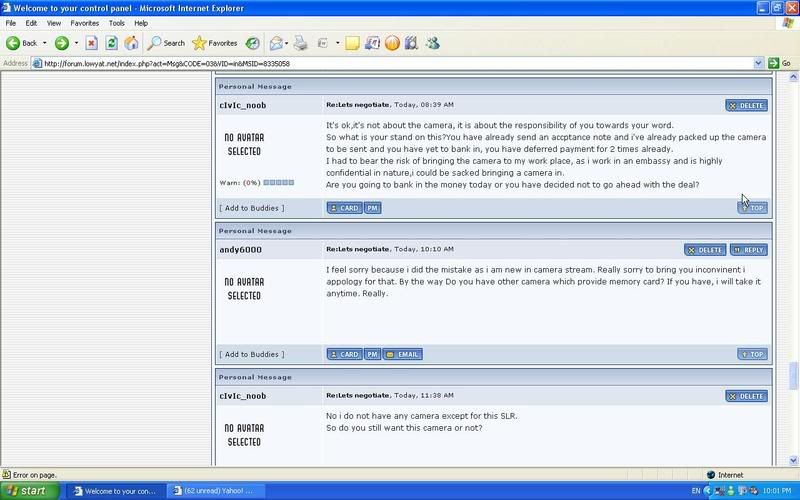Reply to andy6000's message
This screenshot has height=500, width=800.
(749, 250)
